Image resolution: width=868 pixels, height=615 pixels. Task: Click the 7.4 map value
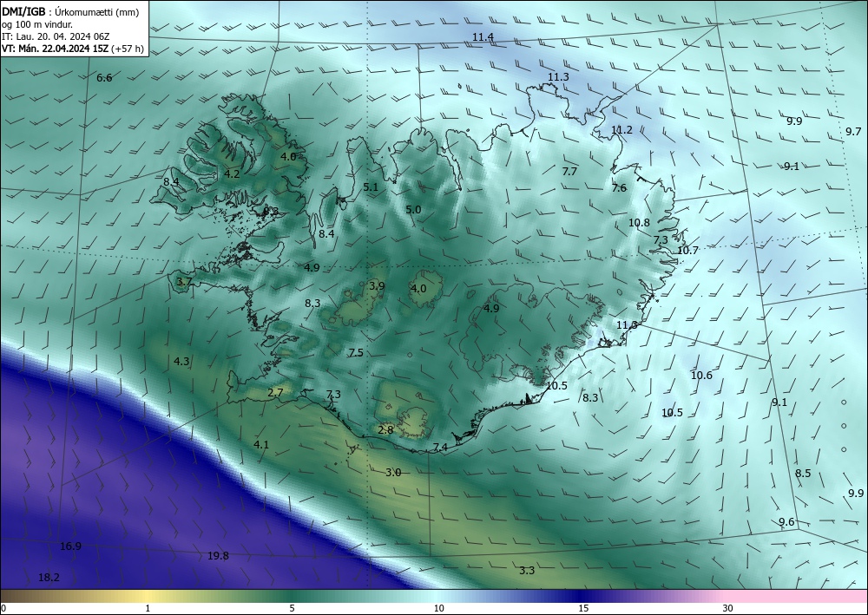440,448
